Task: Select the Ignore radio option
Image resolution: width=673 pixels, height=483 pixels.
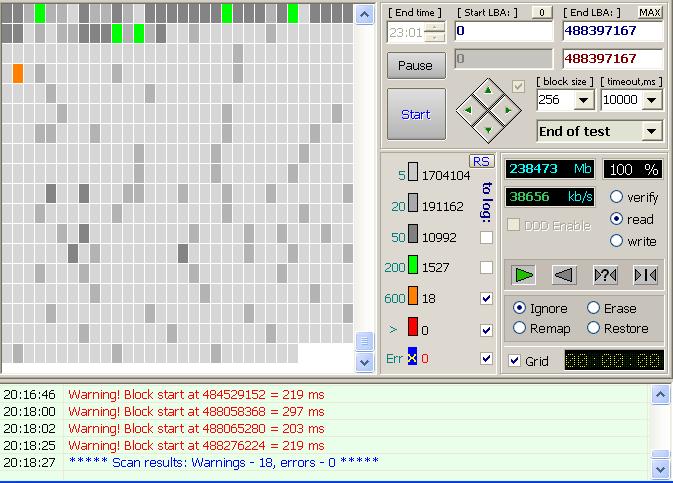Action: (x=519, y=308)
